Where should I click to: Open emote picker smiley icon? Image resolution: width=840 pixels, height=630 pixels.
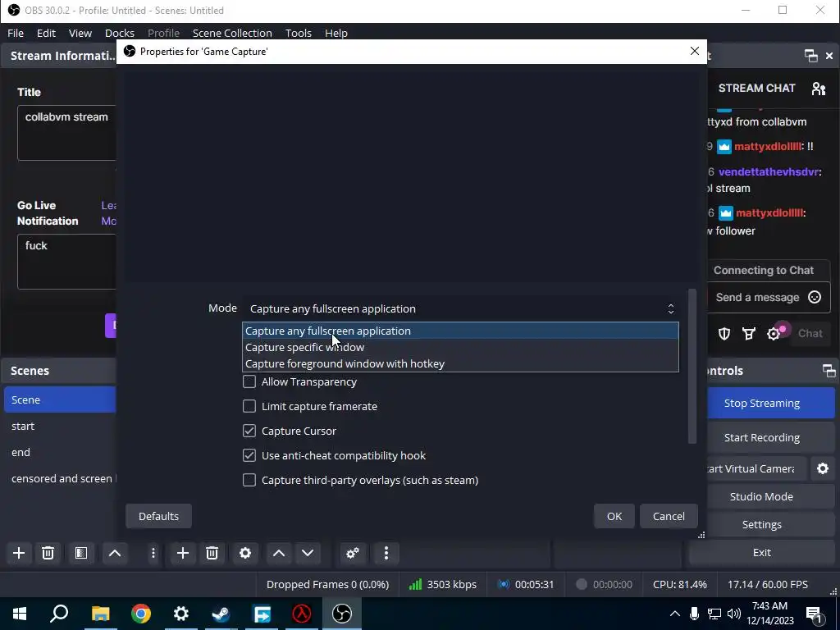pyautogui.click(x=815, y=297)
